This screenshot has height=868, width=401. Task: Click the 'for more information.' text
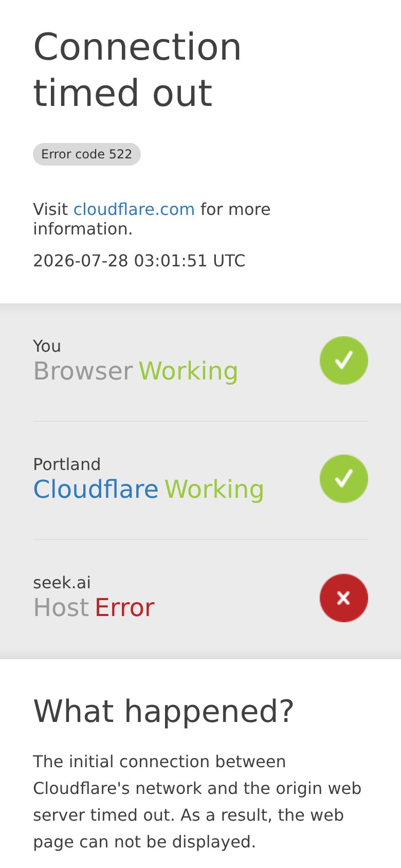(x=152, y=219)
